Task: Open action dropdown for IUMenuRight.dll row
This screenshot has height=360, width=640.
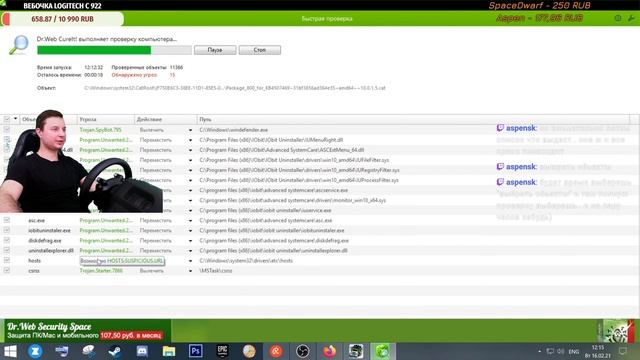Action: click(190, 140)
